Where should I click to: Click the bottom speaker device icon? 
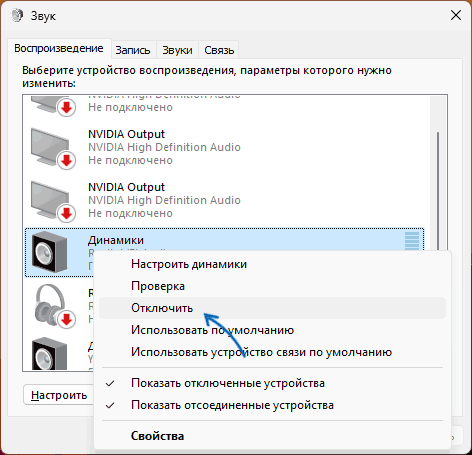click(50, 354)
